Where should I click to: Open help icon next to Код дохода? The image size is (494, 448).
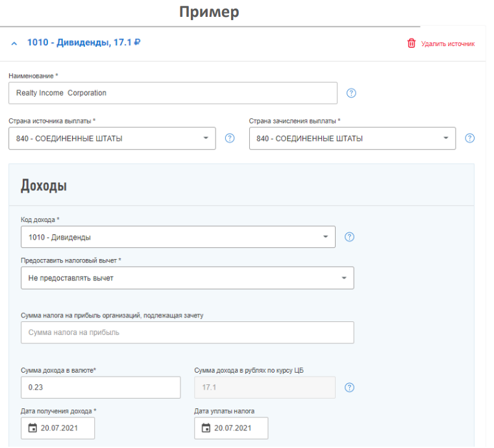point(349,237)
